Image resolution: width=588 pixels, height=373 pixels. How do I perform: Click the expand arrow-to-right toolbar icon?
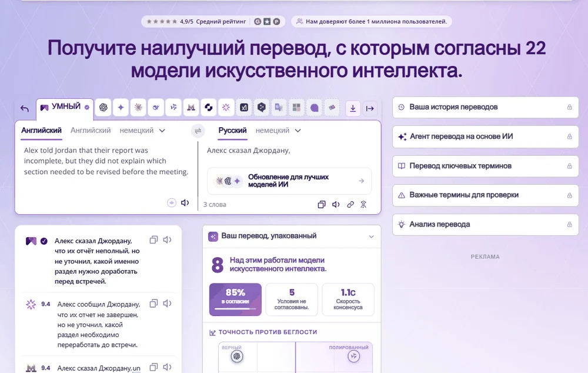tap(370, 108)
